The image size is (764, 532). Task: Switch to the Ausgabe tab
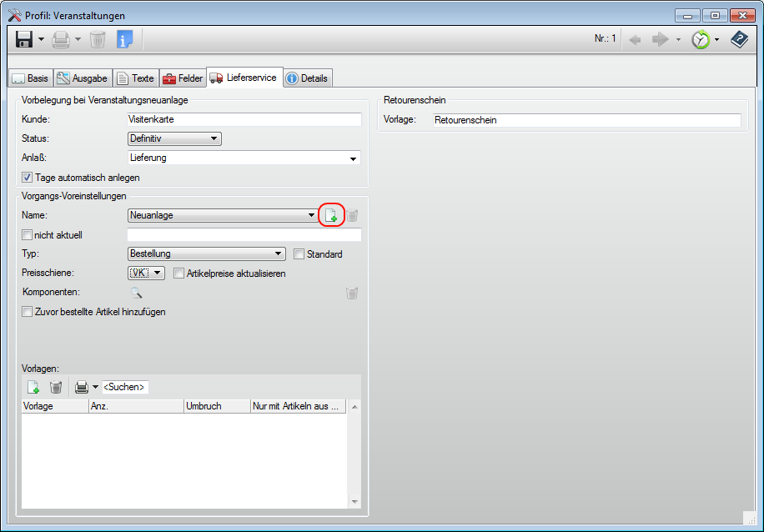83,78
